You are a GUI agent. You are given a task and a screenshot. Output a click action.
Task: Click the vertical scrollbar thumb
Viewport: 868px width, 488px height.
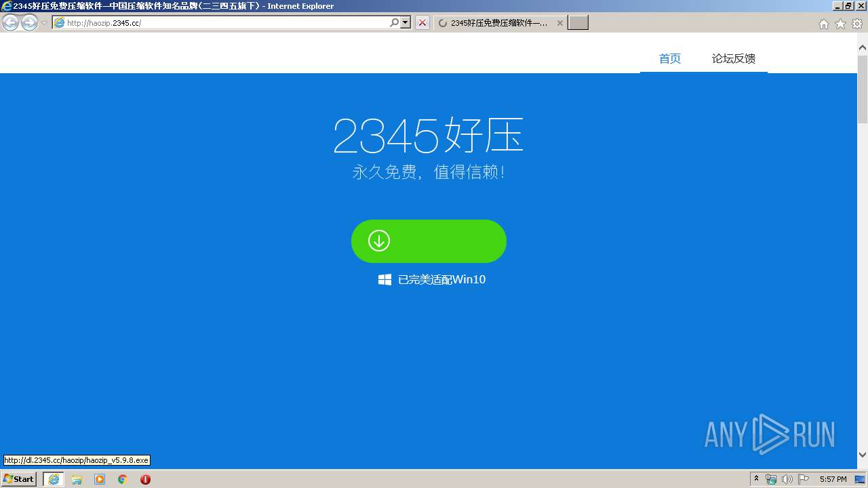pyautogui.click(x=863, y=88)
